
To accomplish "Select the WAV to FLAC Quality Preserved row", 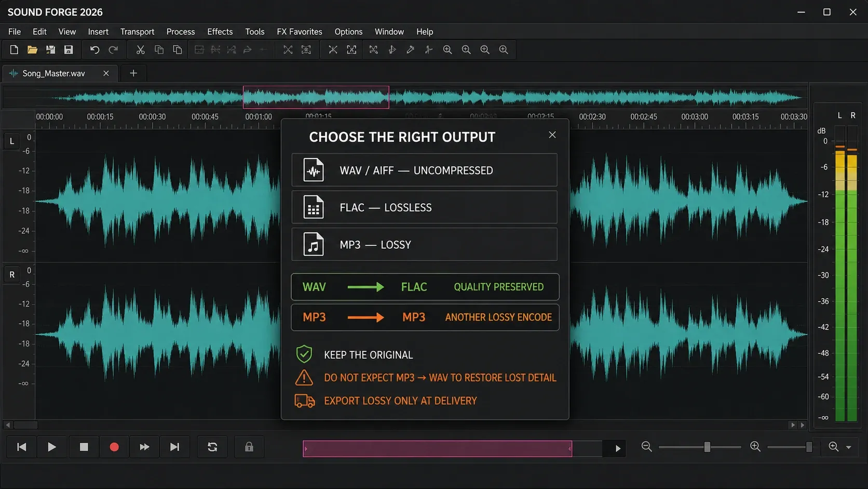I will [x=425, y=287].
